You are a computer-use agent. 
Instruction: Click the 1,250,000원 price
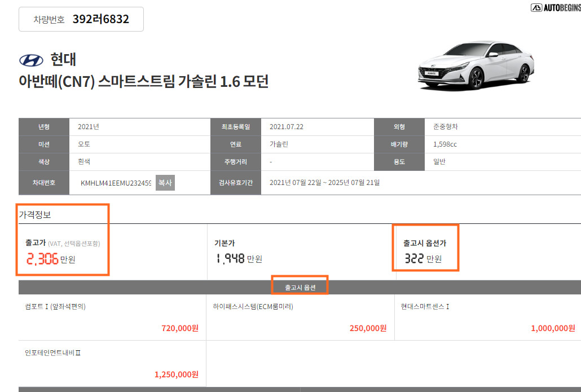177,375
